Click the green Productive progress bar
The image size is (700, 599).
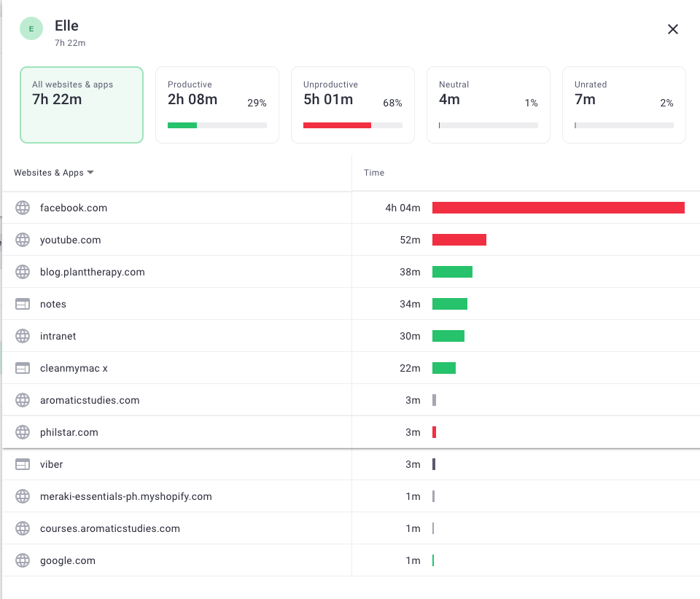pyautogui.click(x=182, y=125)
